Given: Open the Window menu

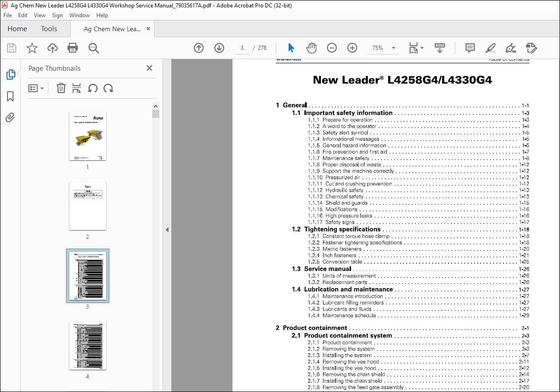Looking at the screenshot, I should [x=80, y=15].
